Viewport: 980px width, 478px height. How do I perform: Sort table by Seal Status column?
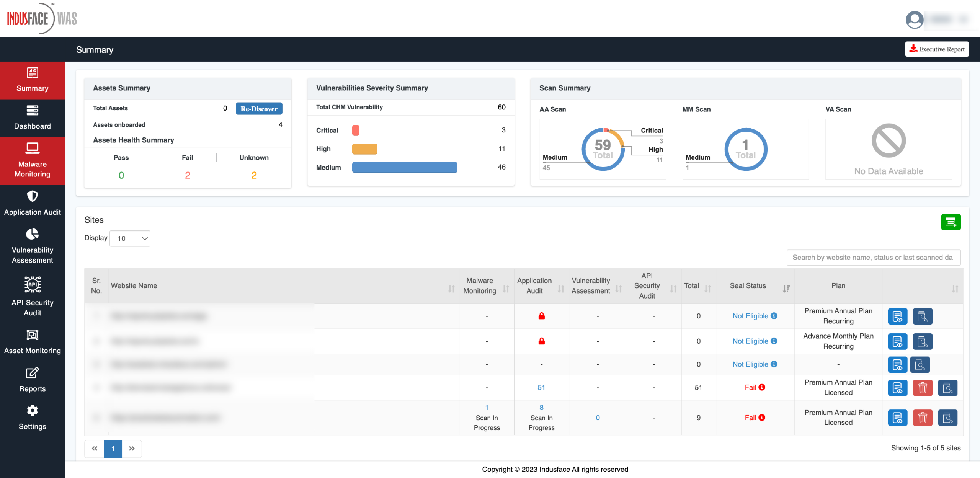pyautogui.click(x=786, y=289)
